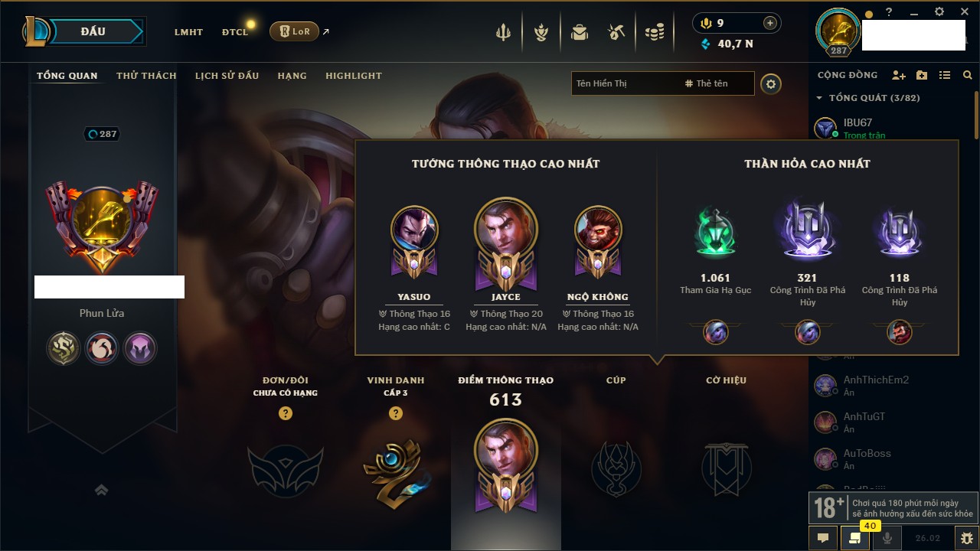
Task: Click the add friend icon
Action: pyautogui.click(x=899, y=75)
